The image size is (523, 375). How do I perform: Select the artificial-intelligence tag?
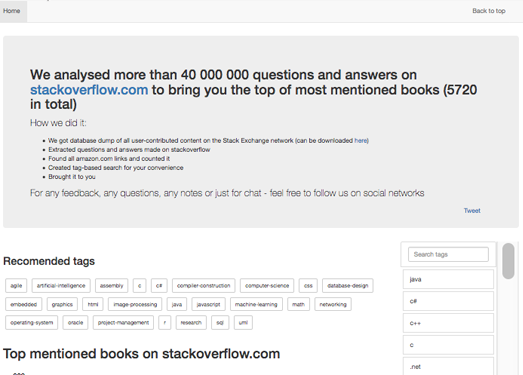click(x=61, y=286)
